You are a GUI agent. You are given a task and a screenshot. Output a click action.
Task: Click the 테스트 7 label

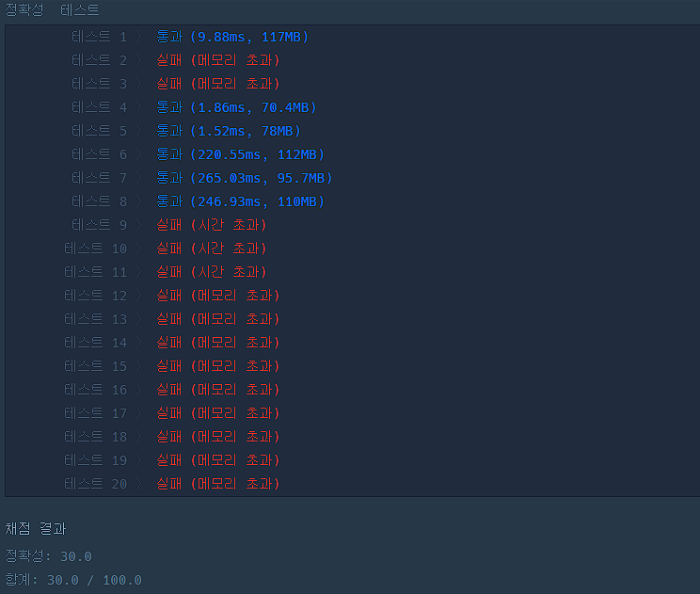pyautogui.click(x=99, y=178)
